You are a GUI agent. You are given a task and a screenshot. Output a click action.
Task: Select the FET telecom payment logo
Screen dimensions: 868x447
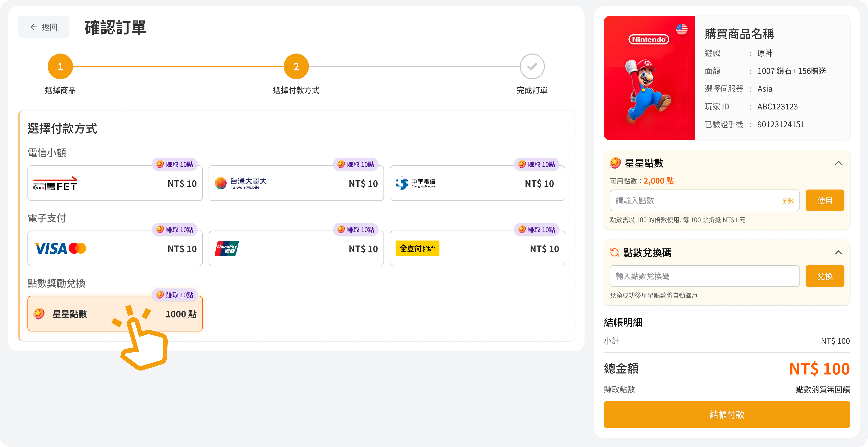coord(55,184)
